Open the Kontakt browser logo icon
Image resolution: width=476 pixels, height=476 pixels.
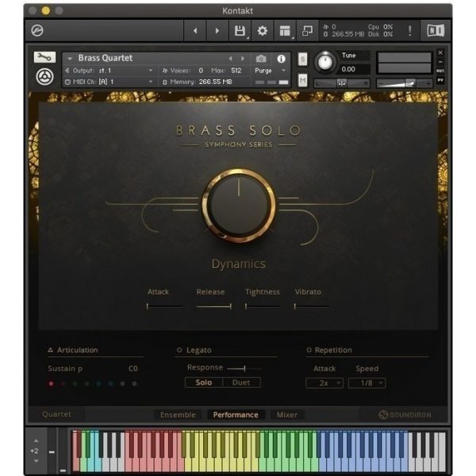click(37, 30)
